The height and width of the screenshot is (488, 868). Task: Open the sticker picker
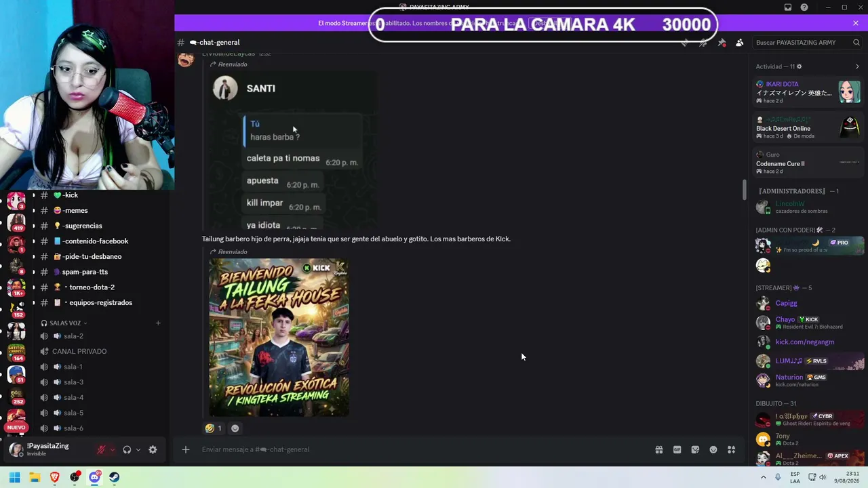click(695, 449)
